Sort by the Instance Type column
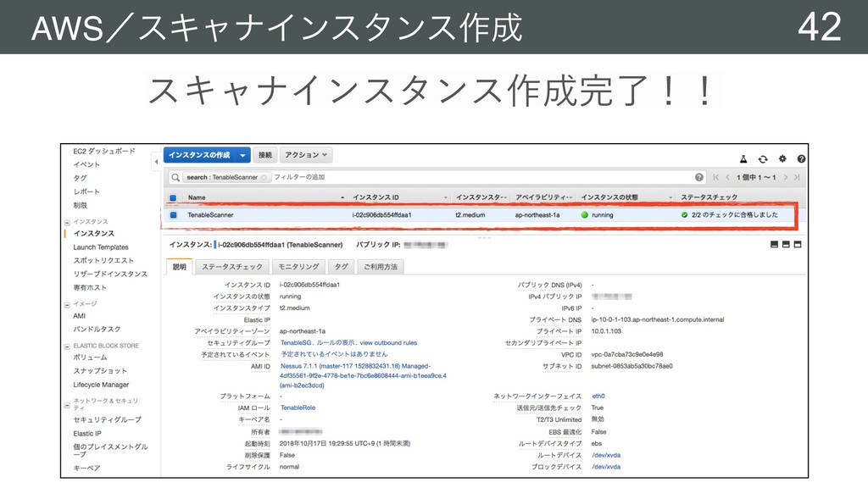Screen dimensions: 868x488 coord(481,197)
